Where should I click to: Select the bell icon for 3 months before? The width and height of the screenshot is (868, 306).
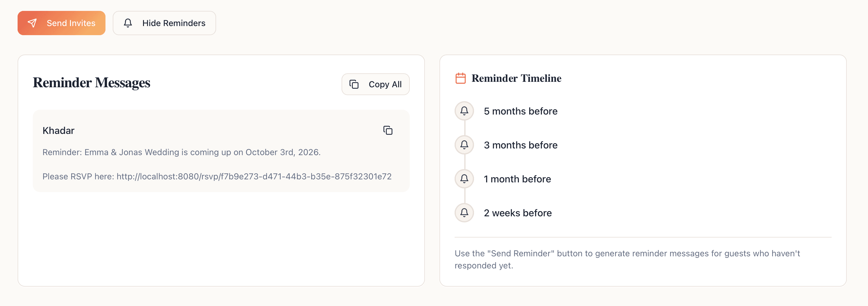pyautogui.click(x=464, y=145)
